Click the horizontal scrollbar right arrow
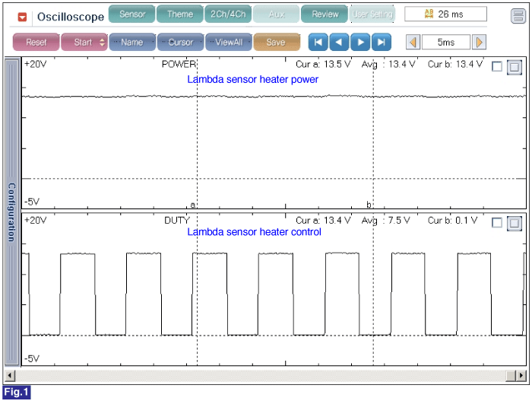The width and height of the screenshot is (532, 401). [521, 376]
